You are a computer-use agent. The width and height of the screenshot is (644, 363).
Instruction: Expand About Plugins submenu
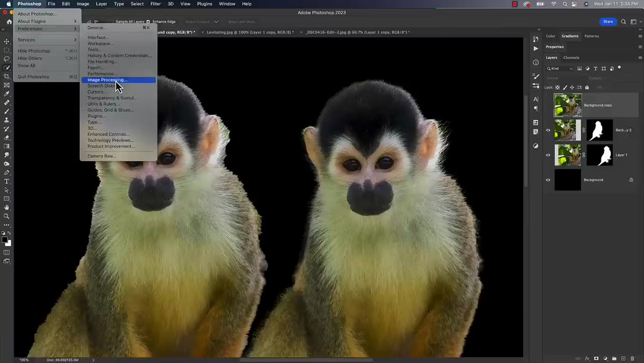(47, 21)
